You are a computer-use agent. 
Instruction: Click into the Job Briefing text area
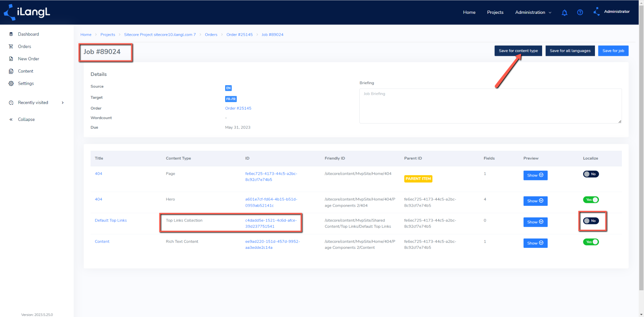click(x=491, y=106)
